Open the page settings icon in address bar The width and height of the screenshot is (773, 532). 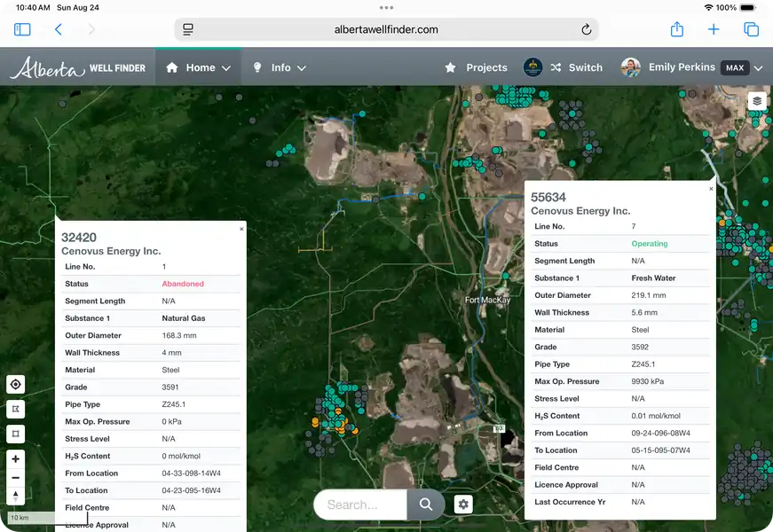tap(188, 29)
